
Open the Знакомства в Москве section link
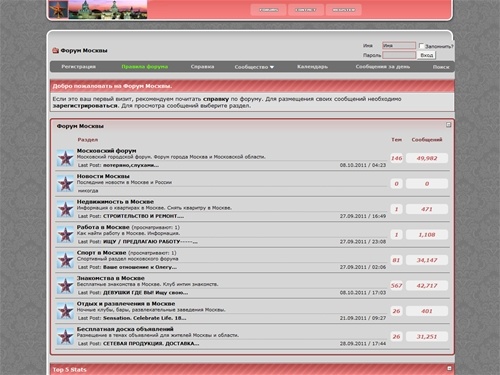click(x=111, y=278)
